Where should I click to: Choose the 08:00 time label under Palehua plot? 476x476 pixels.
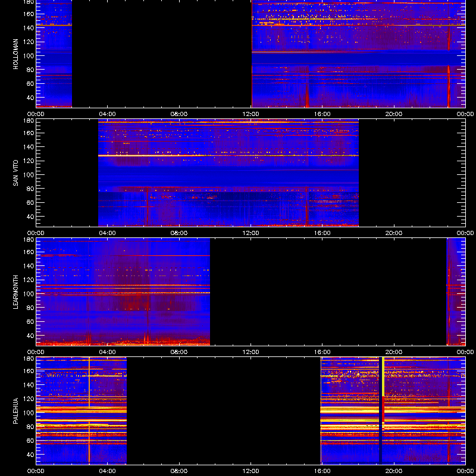tap(179, 471)
